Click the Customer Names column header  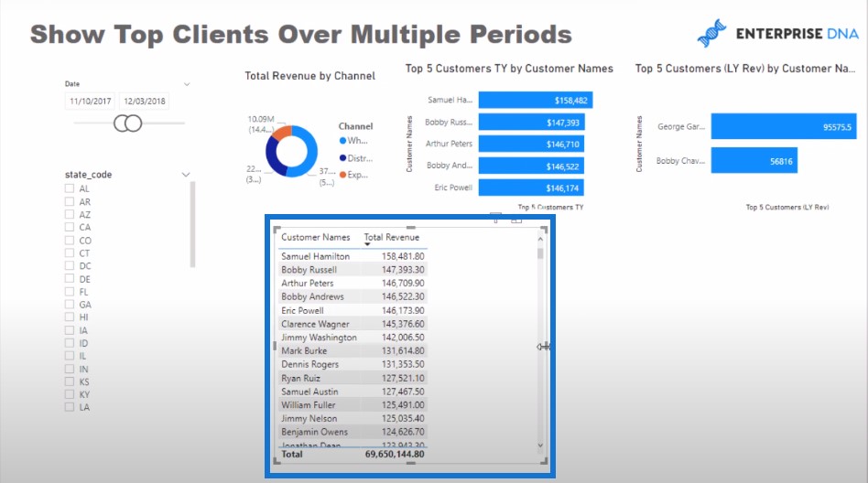click(316, 237)
